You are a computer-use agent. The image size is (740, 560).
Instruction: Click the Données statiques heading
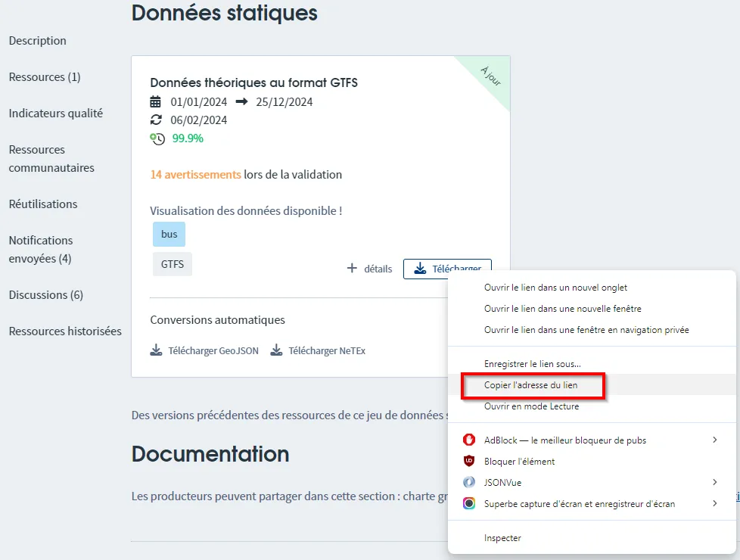coord(225,13)
